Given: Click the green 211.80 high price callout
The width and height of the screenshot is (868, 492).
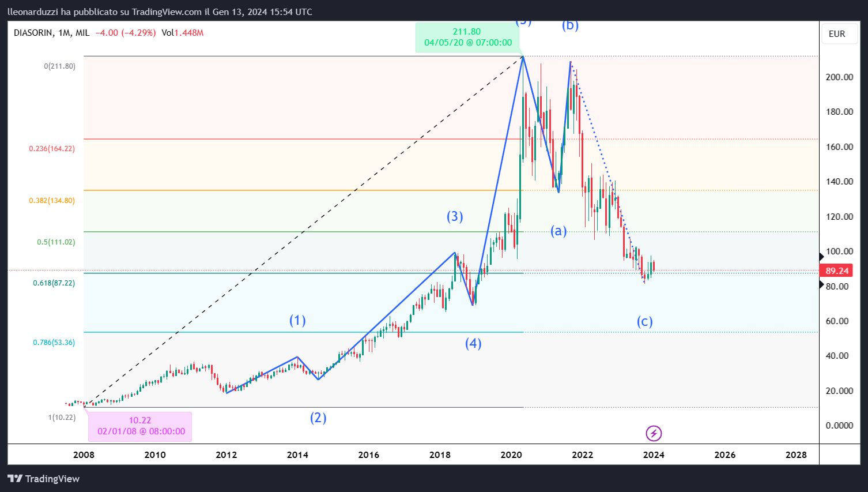Looking at the screenshot, I should [467, 37].
